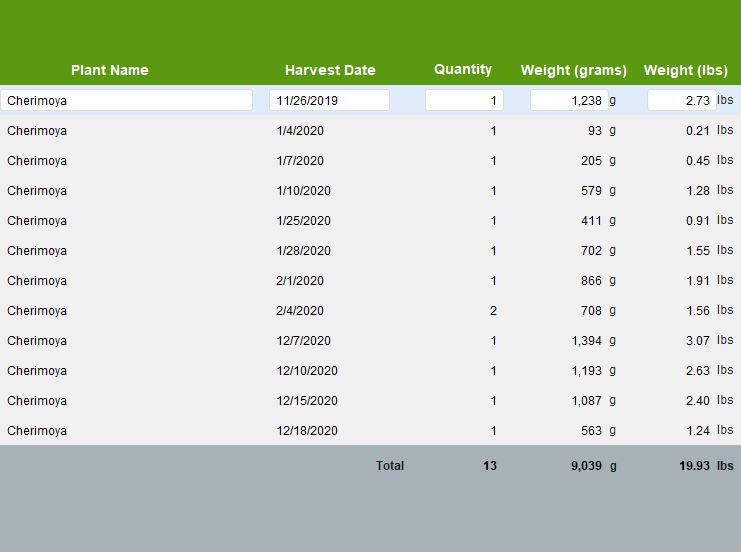
Task: Select quantity 1 in the 12/7/2020 row
Action: [x=493, y=341]
